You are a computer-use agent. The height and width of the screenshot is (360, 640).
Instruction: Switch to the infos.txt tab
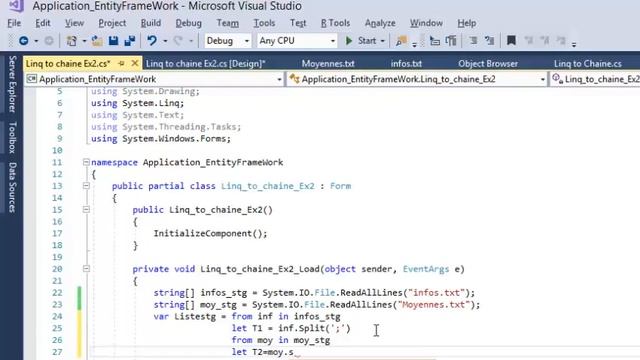pyautogui.click(x=406, y=63)
